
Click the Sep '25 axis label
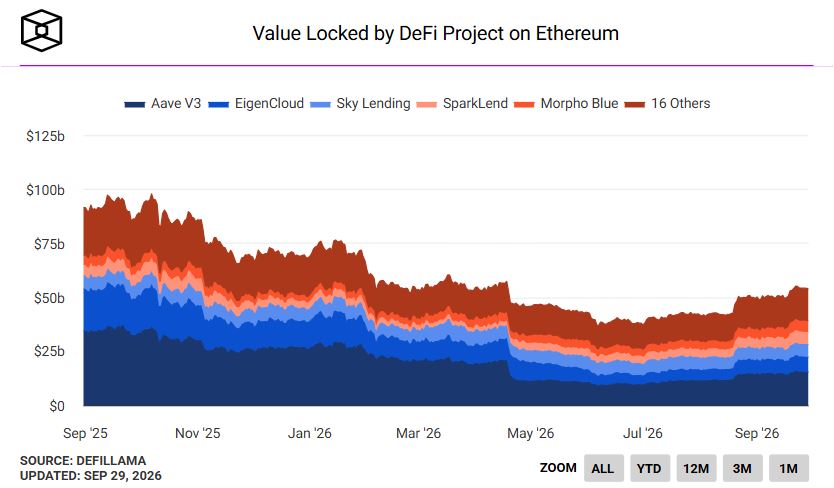(85, 433)
